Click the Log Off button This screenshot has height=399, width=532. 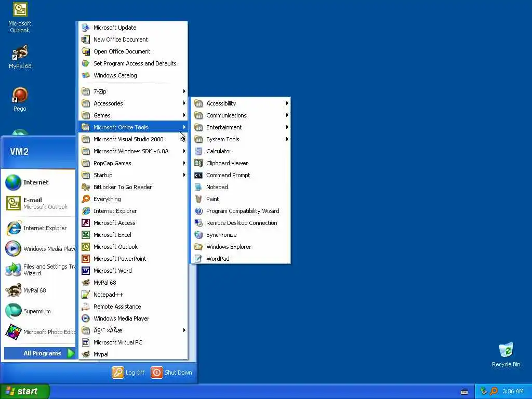[x=128, y=373]
